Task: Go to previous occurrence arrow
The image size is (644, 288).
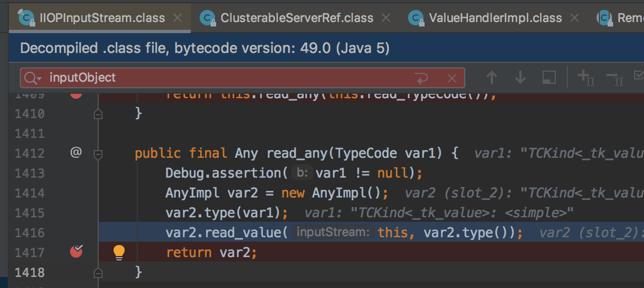Action: pyautogui.click(x=492, y=78)
